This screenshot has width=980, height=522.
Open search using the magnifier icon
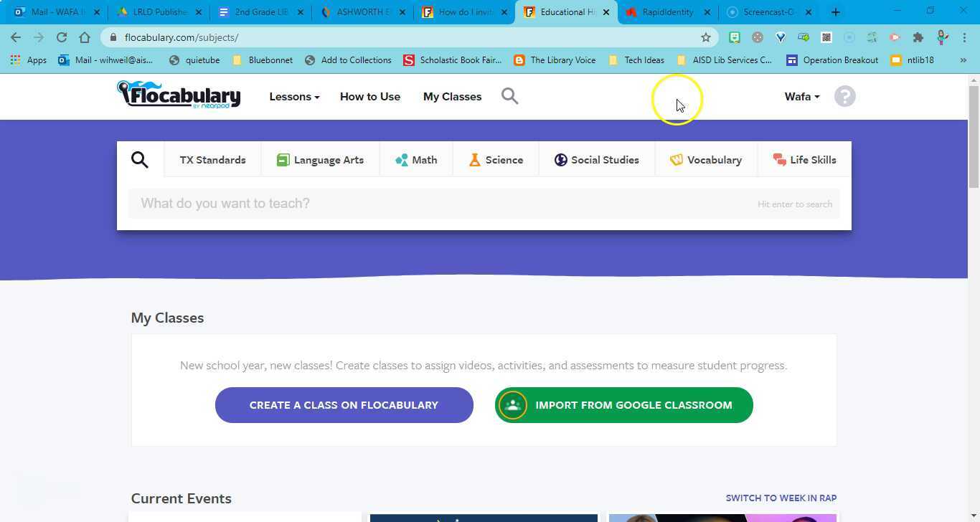tap(510, 95)
